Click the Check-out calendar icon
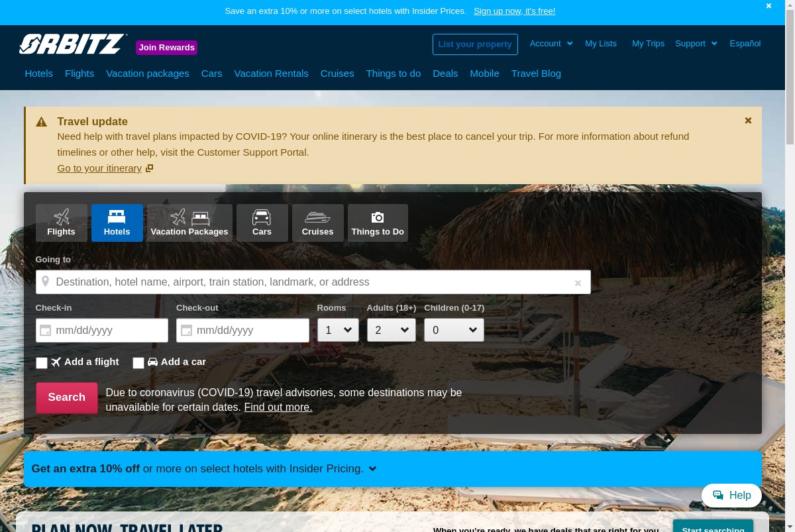The height and width of the screenshot is (532, 795). click(x=186, y=330)
